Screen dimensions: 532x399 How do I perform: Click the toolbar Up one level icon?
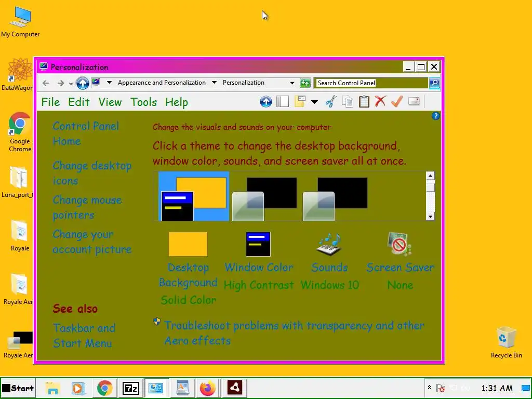click(266, 101)
